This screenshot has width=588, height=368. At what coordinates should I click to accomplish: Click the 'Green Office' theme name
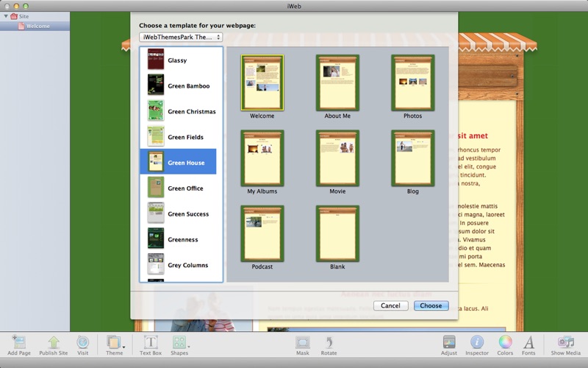pyautogui.click(x=186, y=188)
